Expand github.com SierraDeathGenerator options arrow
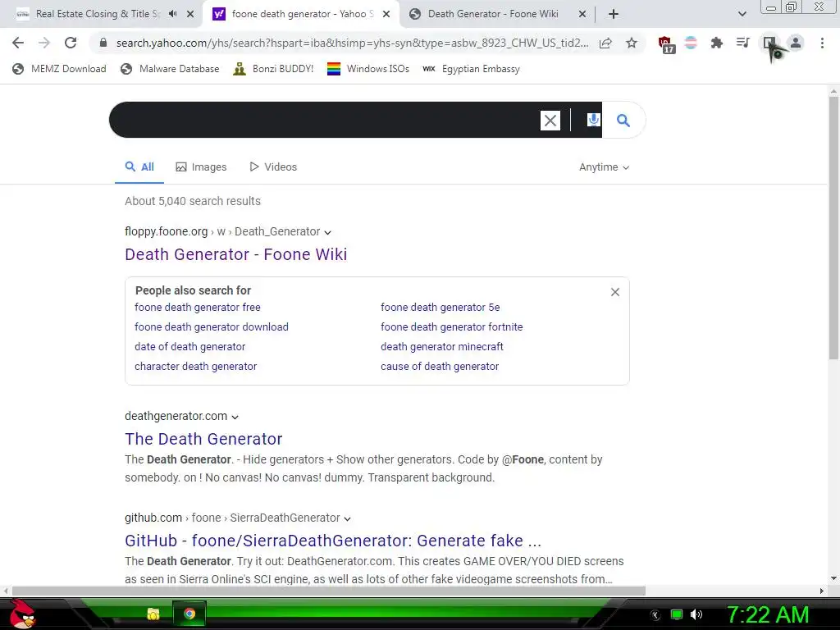The width and height of the screenshot is (840, 630). click(x=347, y=518)
